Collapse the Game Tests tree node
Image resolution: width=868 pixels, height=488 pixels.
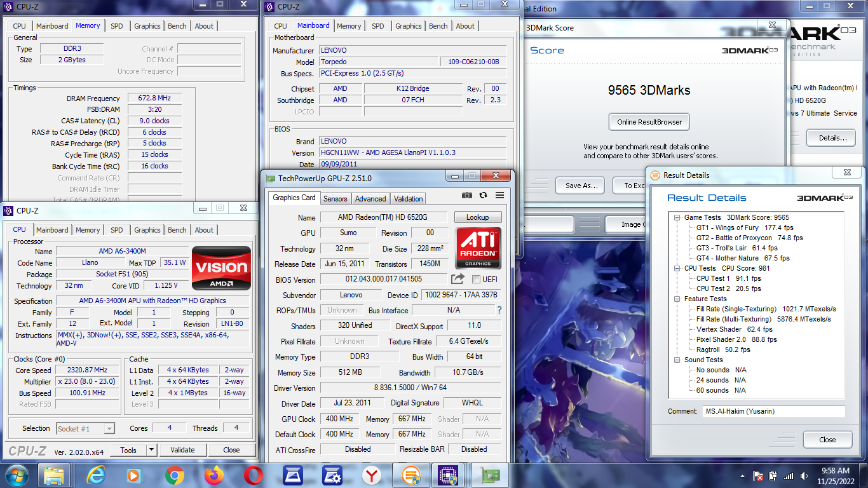pos(678,217)
